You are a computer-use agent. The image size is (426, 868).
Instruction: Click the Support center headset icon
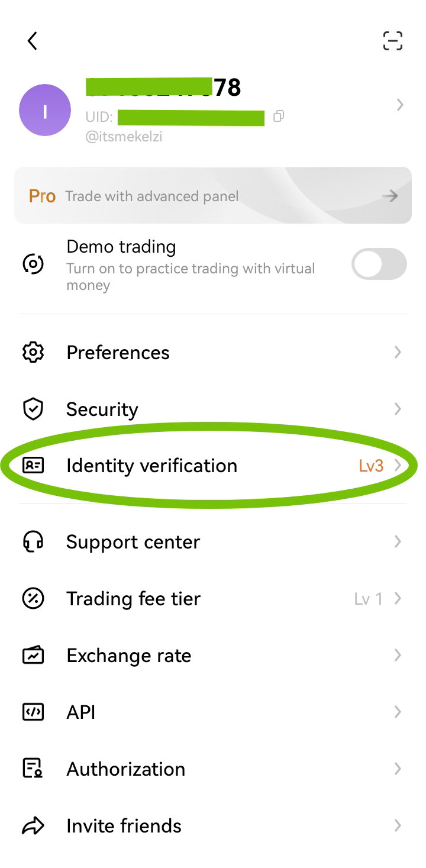[33, 542]
